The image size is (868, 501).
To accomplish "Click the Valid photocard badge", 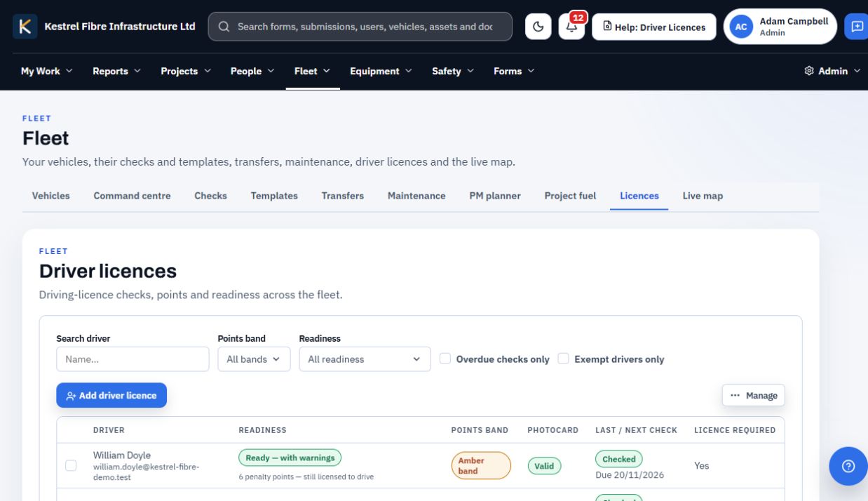I will 544,465.
